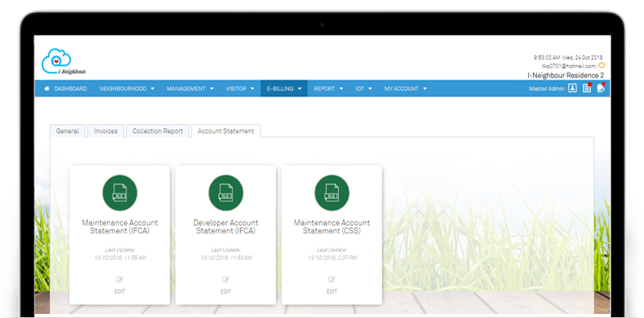
Task: Open the document list notification icon
Action: coord(587,88)
